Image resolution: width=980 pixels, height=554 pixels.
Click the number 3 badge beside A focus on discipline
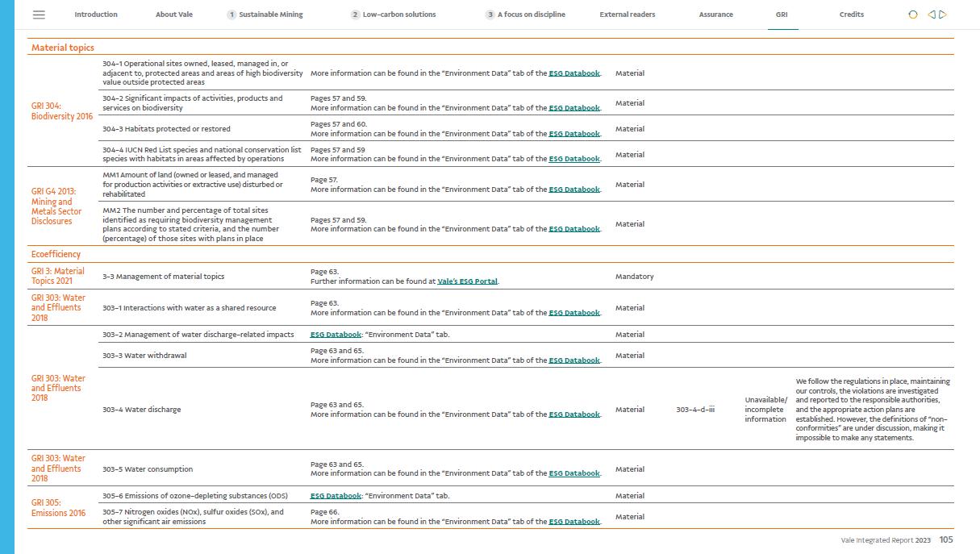click(490, 15)
